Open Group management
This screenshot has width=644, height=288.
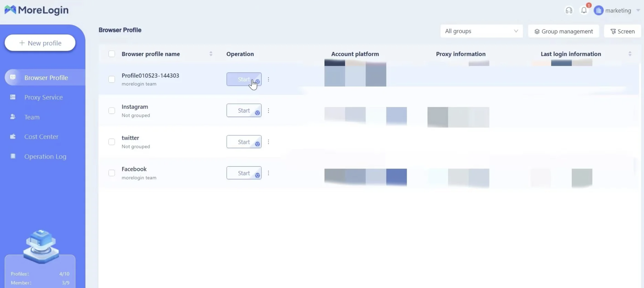point(564,31)
